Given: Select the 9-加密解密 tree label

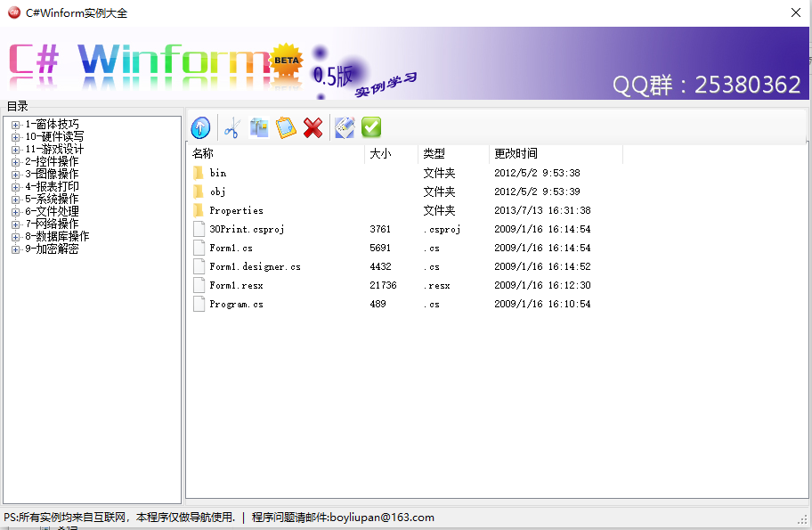Looking at the screenshot, I should 52,249.
